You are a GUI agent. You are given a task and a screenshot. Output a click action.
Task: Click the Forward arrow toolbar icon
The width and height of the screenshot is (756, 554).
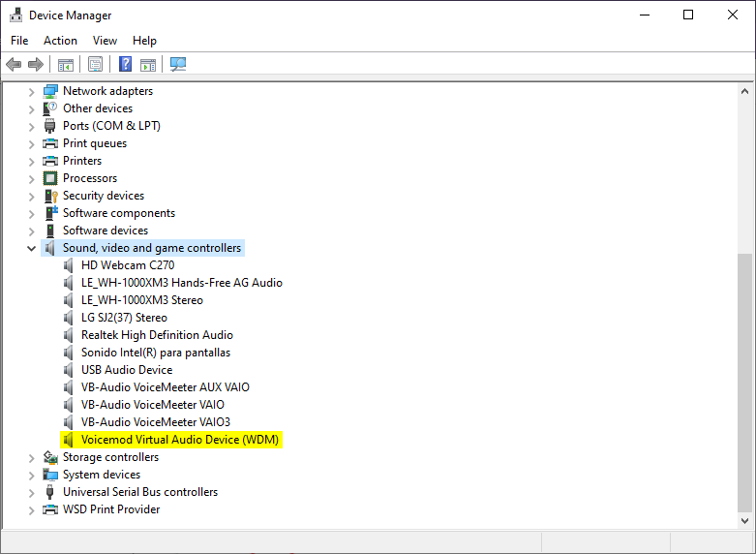click(x=36, y=65)
